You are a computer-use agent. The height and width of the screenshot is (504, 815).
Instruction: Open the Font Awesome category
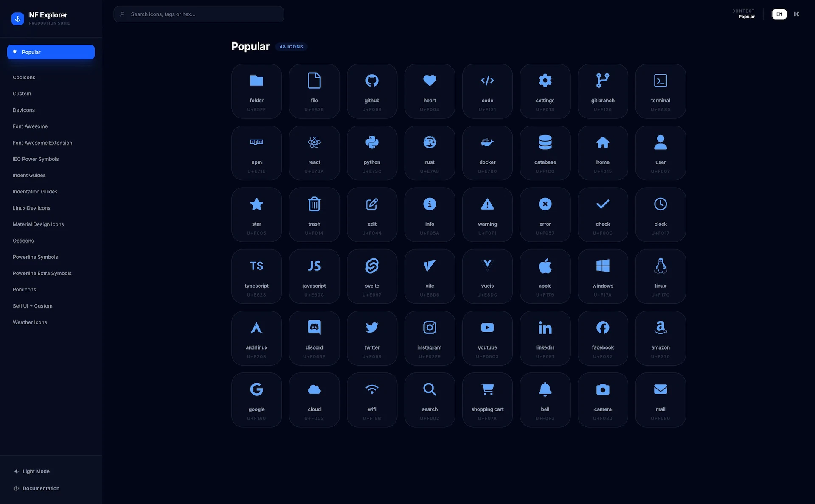tap(30, 126)
